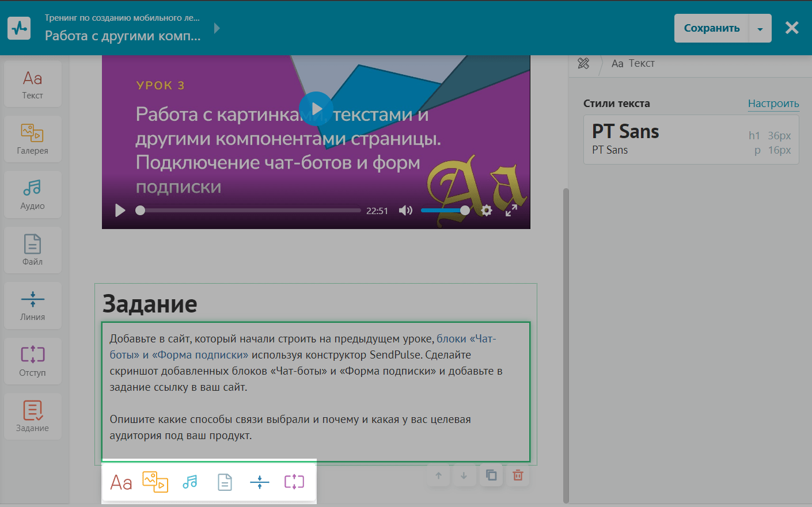Adjust the video volume slider

(x=445, y=211)
